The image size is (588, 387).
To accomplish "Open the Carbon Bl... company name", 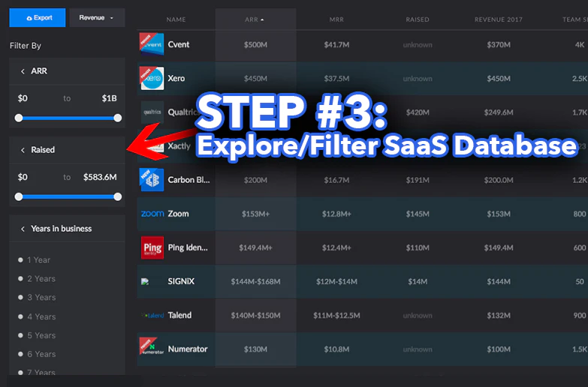I will (x=189, y=180).
